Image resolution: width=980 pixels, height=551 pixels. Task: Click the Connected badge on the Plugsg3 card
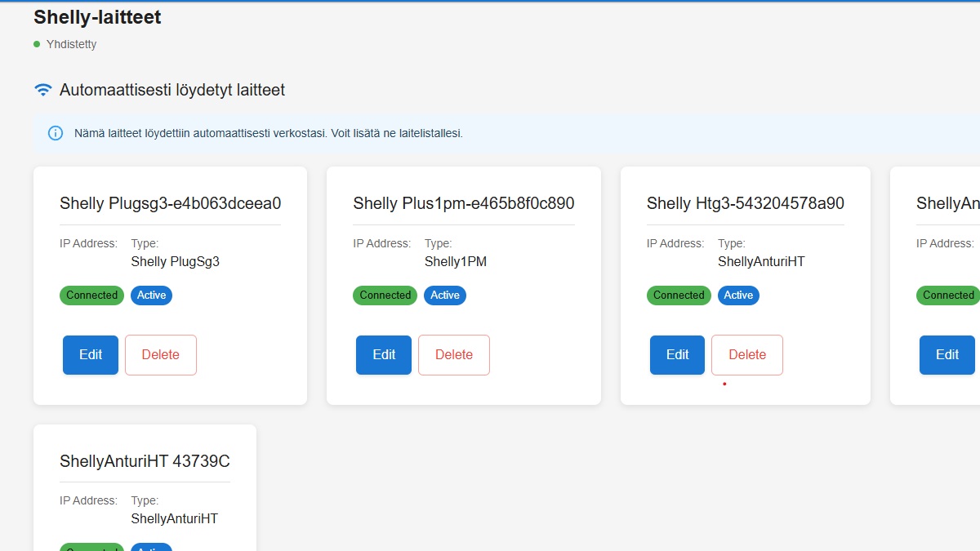(x=91, y=295)
